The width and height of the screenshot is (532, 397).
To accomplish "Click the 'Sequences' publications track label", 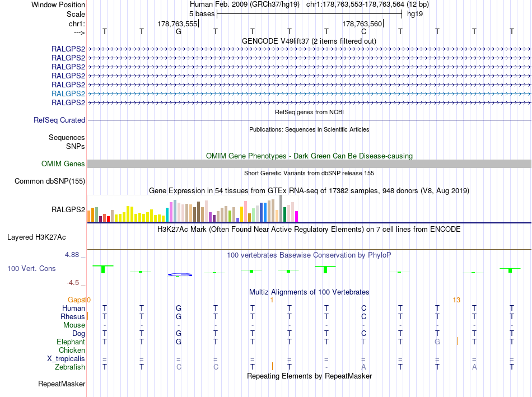I will pos(67,137).
